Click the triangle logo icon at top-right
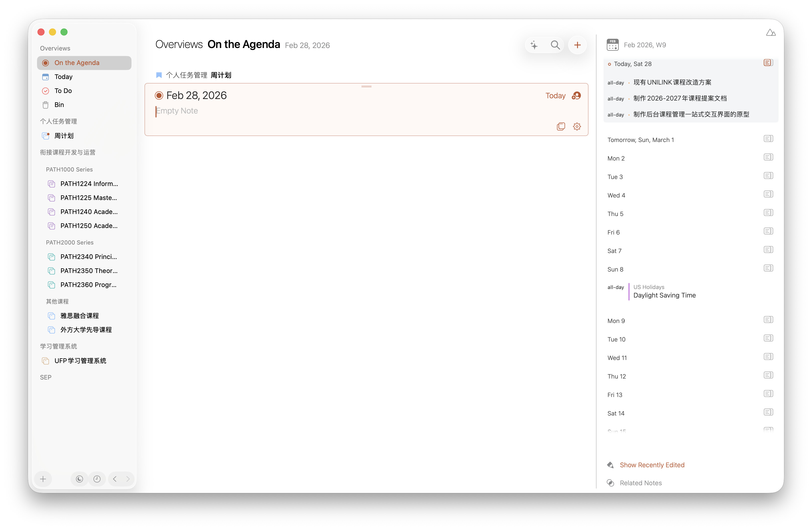 770,33
